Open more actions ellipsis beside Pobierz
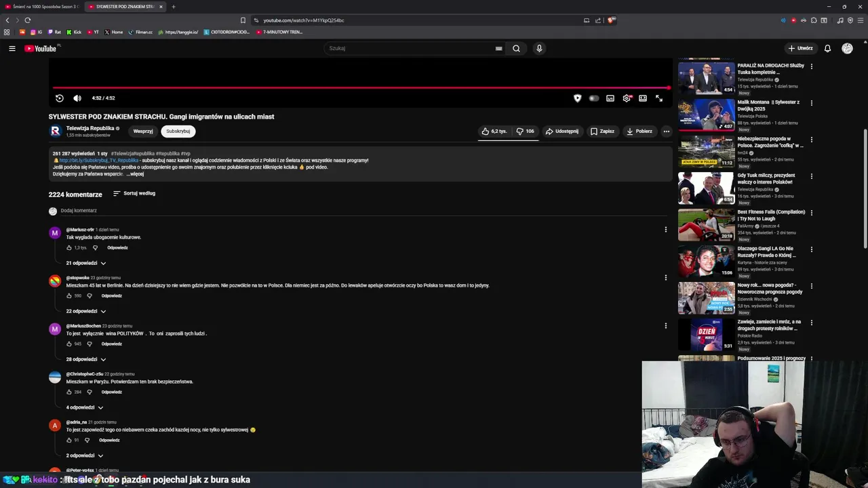 point(666,131)
